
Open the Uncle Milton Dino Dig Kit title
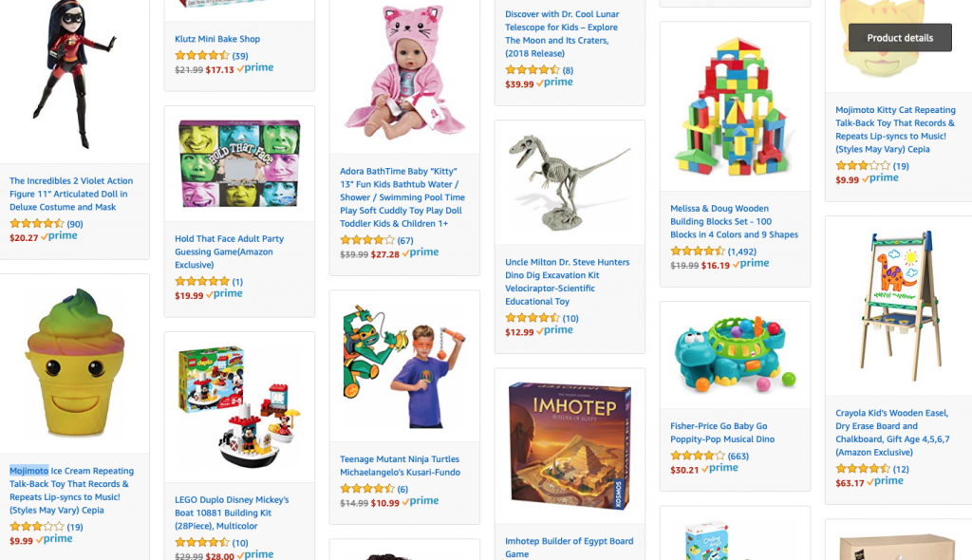(568, 282)
